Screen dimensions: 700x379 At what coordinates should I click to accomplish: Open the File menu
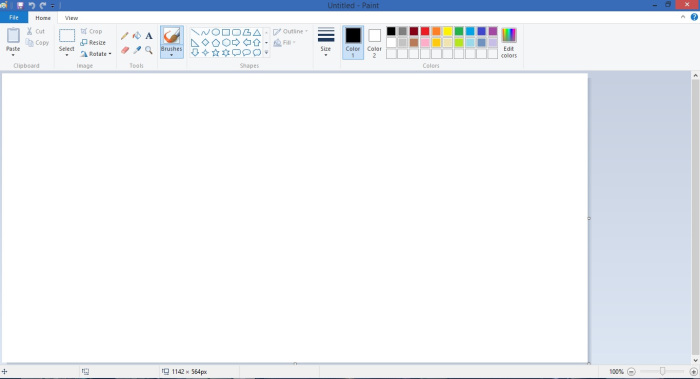(14, 17)
